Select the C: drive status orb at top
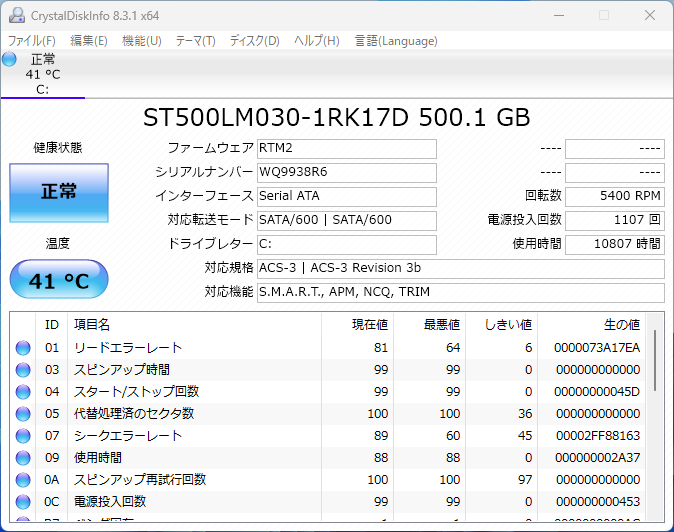 (10, 60)
